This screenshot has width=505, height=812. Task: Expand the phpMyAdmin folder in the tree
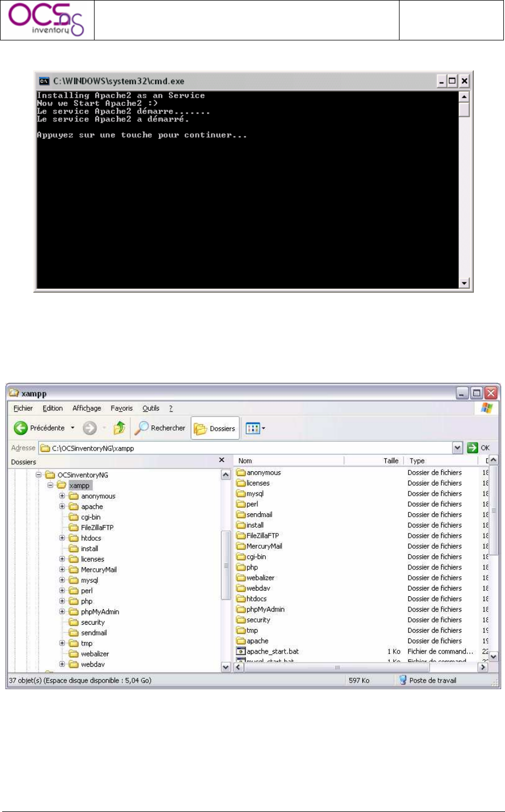pyautogui.click(x=62, y=612)
